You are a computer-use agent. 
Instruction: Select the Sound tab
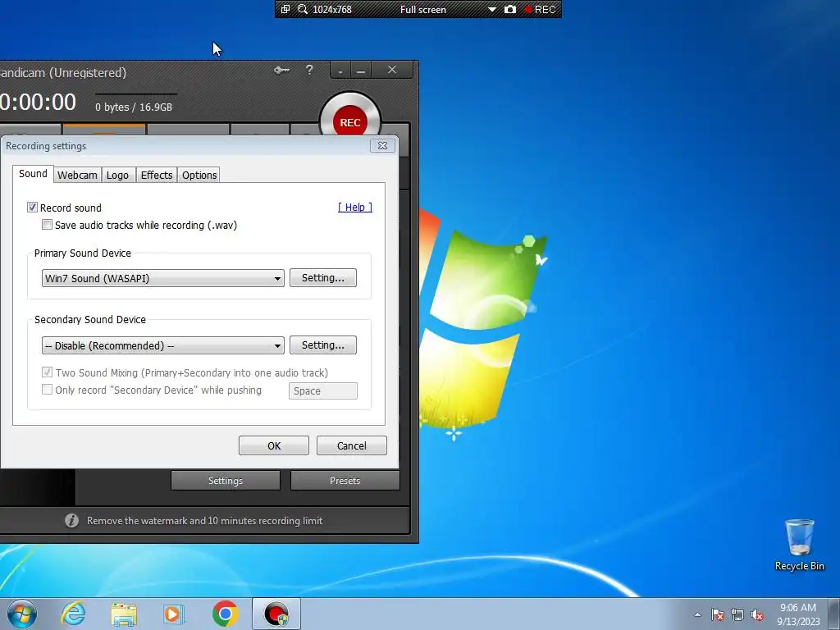33,174
